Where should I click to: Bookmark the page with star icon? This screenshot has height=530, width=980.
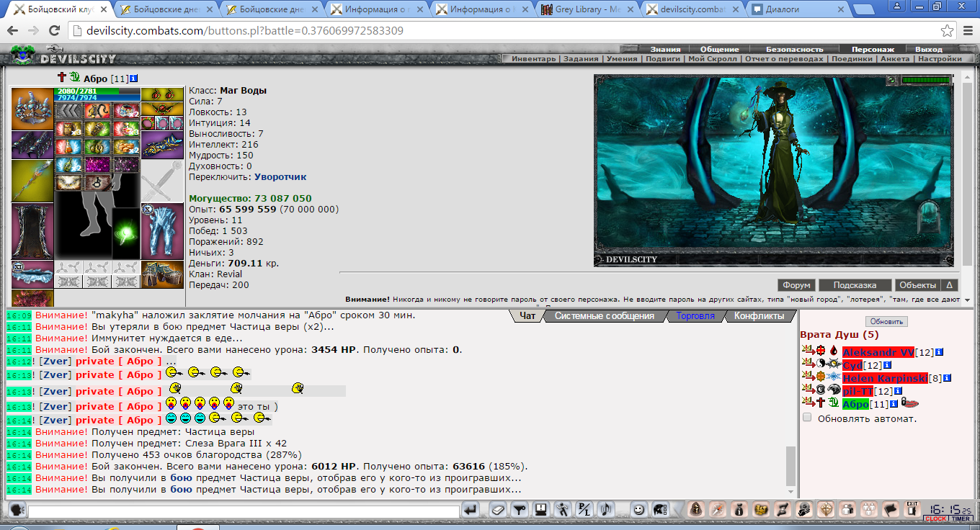(x=947, y=31)
